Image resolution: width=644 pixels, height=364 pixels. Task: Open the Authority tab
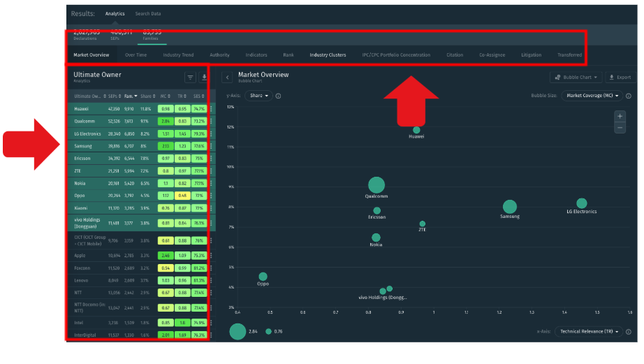coord(220,54)
